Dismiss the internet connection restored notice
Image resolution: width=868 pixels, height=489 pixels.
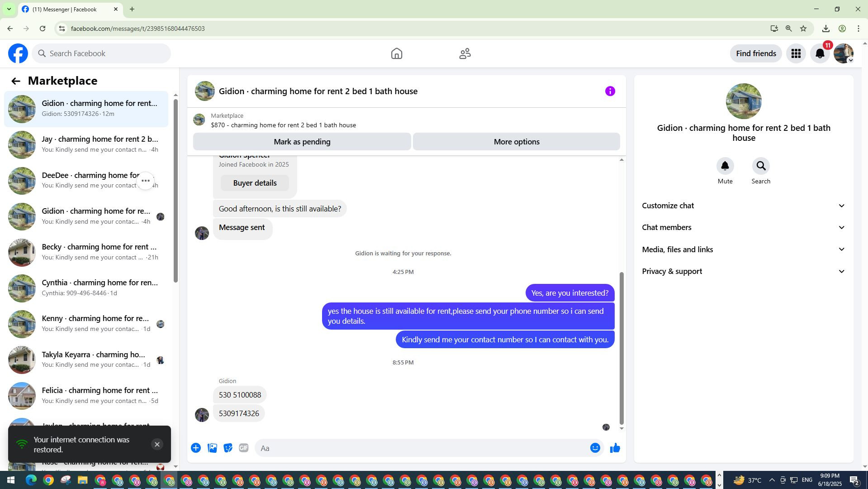(x=157, y=445)
